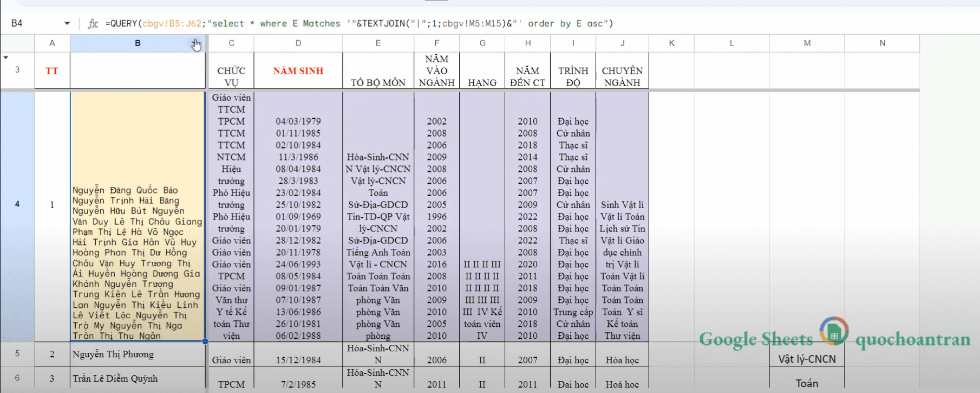This screenshot has height=393, width=980.
Task: Select column E header
Action: coord(378,43)
